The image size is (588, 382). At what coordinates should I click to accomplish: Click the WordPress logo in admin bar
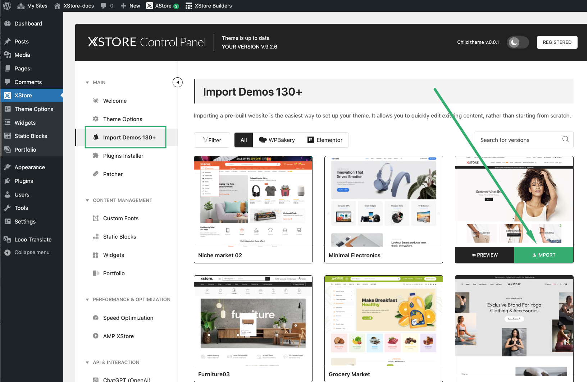(7, 6)
